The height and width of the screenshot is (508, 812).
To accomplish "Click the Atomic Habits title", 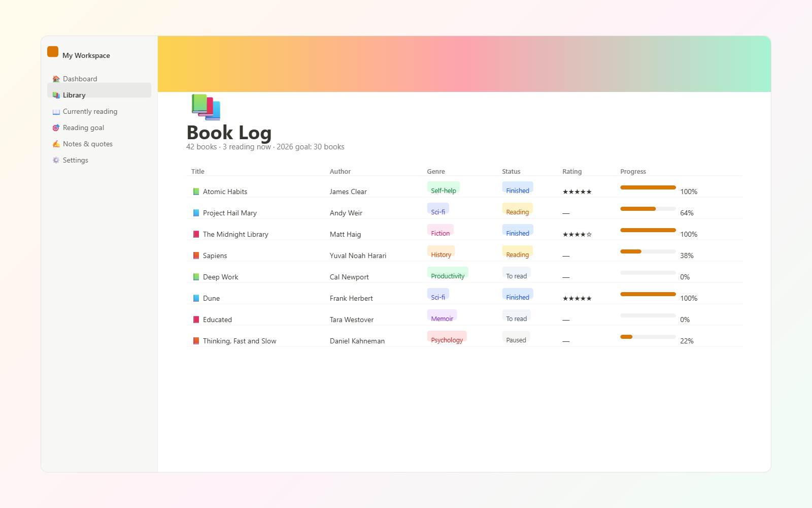I will 225,192.
